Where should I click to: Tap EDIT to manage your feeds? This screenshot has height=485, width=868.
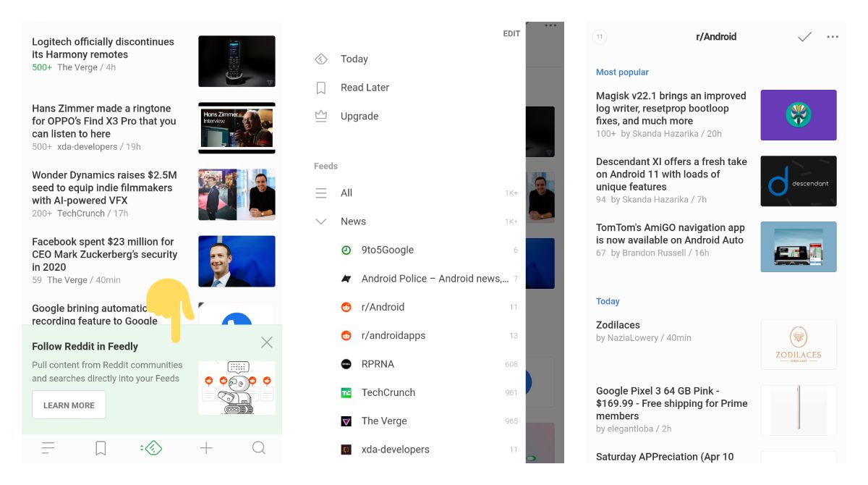click(511, 33)
